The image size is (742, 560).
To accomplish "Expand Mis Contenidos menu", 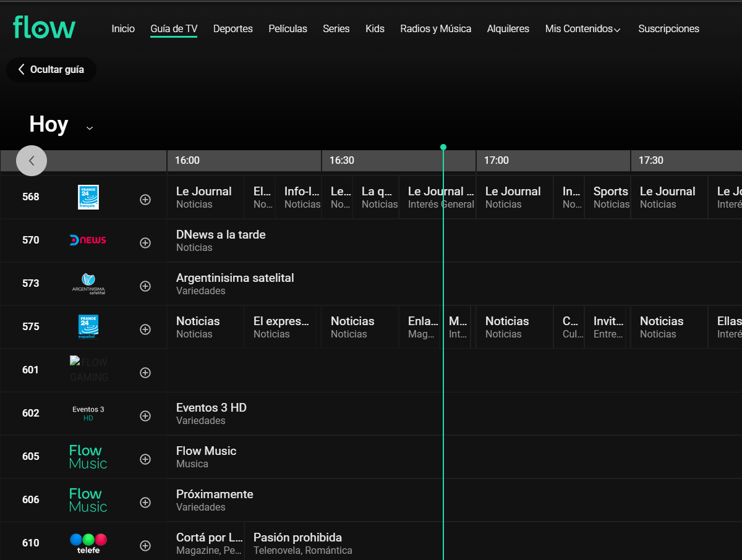I will pyautogui.click(x=583, y=28).
